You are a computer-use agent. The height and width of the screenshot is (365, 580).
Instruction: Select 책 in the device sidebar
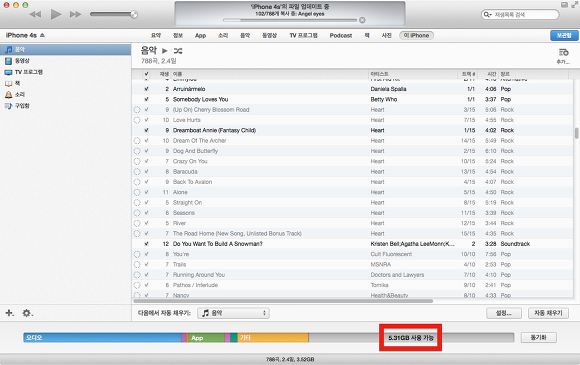tap(65, 83)
